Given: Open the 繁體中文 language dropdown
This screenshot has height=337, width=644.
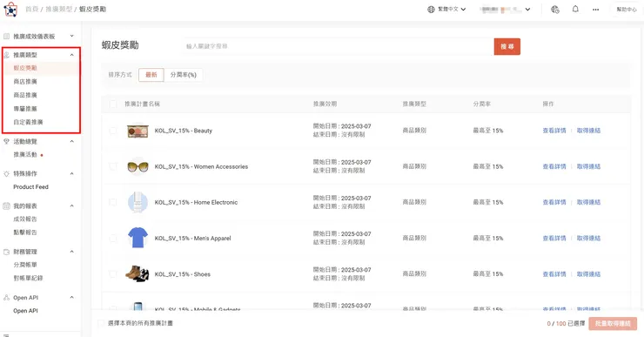Looking at the screenshot, I should pyautogui.click(x=446, y=9).
